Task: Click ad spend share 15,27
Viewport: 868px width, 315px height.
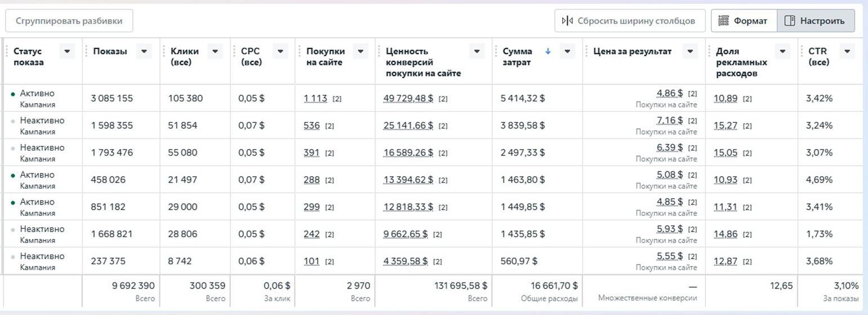Action: (x=726, y=126)
